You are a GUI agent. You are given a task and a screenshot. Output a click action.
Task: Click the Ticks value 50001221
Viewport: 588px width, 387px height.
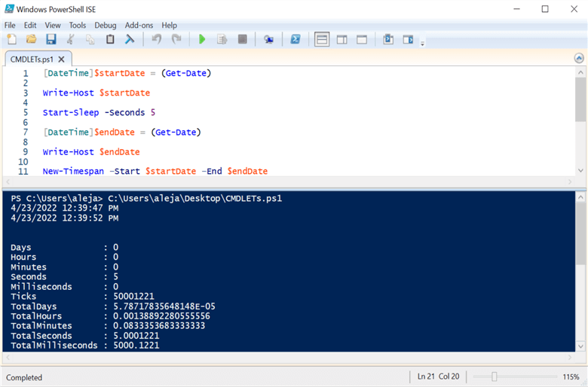(133, 297)
